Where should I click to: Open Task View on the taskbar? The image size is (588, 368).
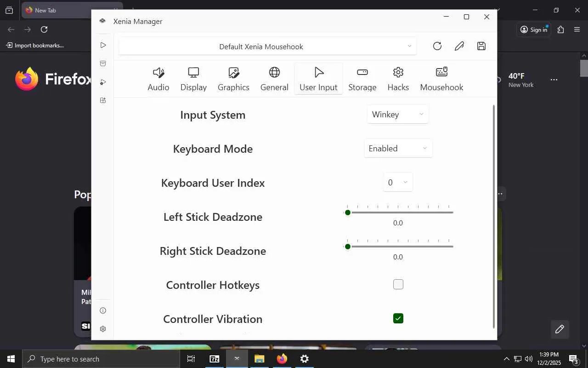[x=191, y=359]
